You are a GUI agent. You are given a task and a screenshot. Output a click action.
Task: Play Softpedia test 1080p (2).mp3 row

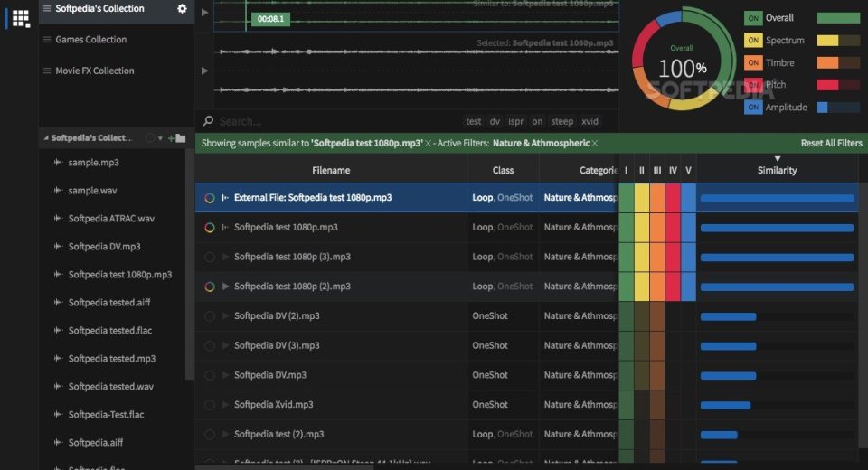click(225, 287)
